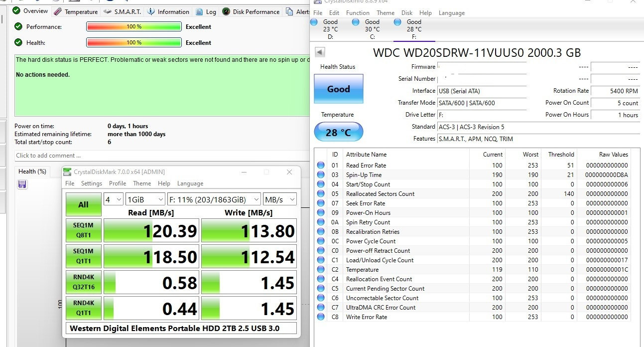Click the Good health status button
Image resolution: width=644 pixels, height=347 pixels.
338,89
